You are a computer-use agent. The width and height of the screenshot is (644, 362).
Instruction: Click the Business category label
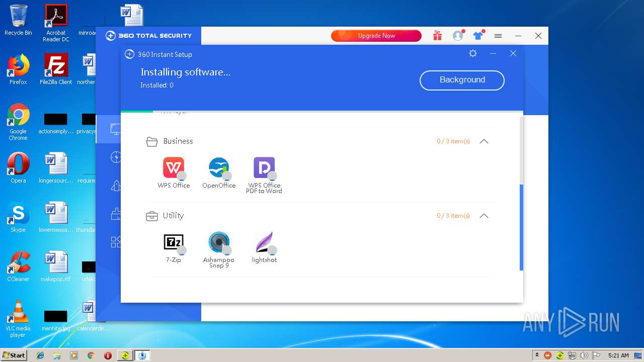tap(178, 141)
